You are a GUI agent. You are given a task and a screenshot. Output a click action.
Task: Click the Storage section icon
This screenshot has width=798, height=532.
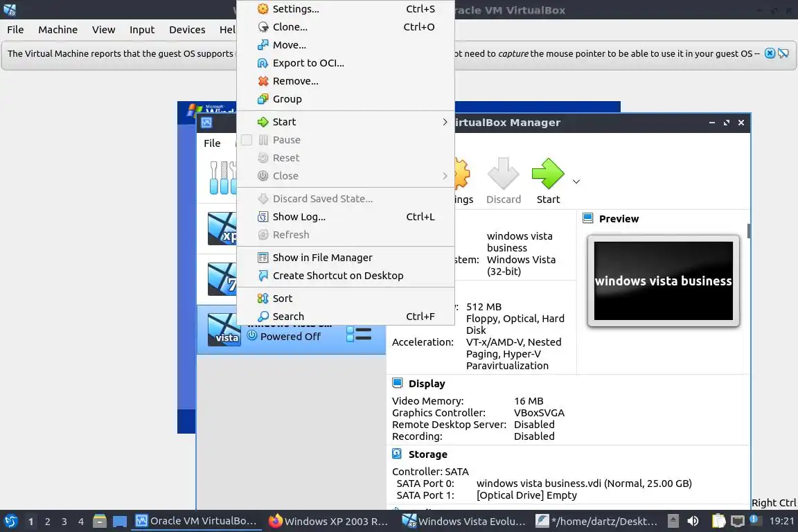(398, 454)
